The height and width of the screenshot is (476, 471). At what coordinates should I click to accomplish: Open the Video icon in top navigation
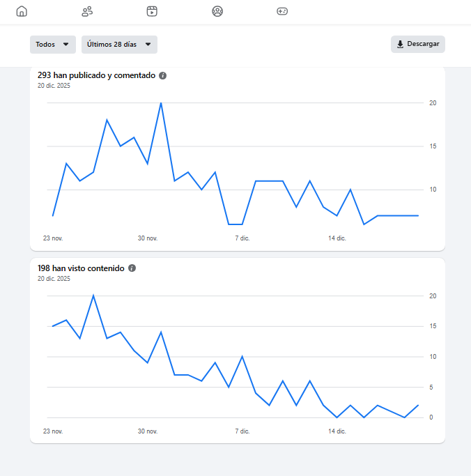(152, 11)
